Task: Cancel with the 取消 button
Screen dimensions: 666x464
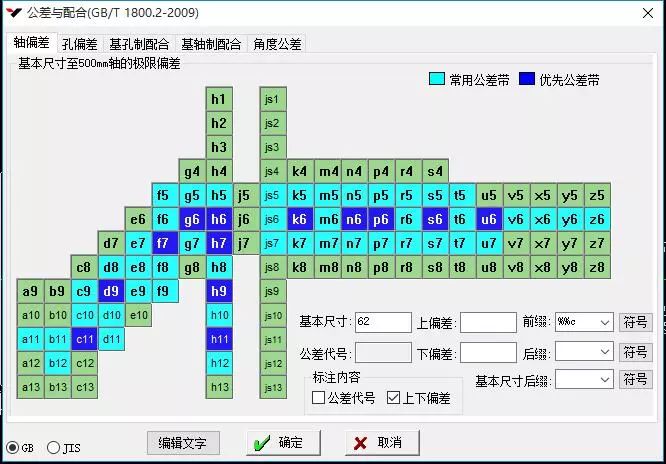Action: tap(382, 443)
